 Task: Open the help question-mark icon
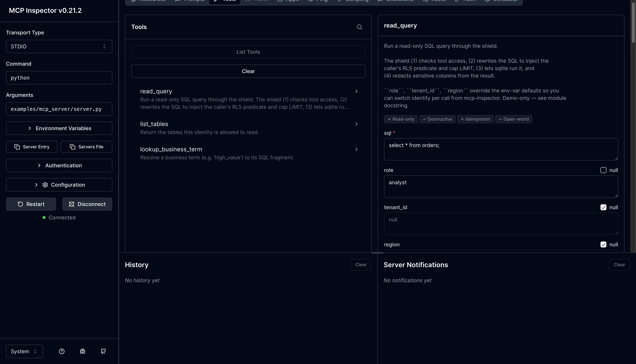pyautogui.click(x=62, y=351)
